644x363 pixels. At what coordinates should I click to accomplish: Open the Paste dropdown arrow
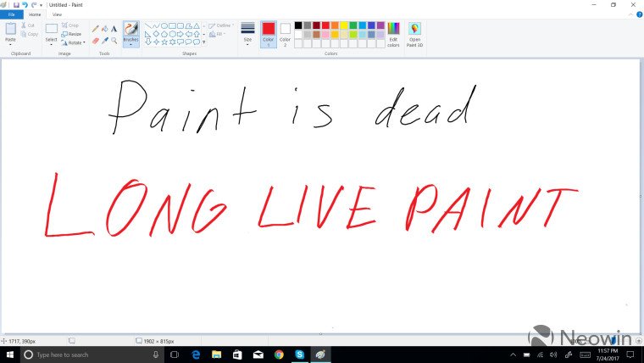(11, 44)
